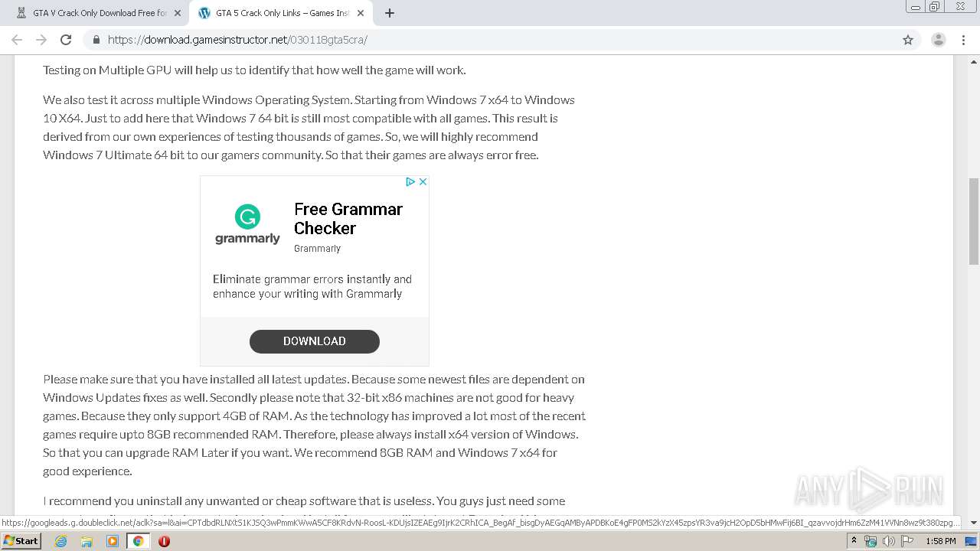The image size is (980, 551).
Task: Click the vertical scrollbar thumb
Action: pos(974,221)
